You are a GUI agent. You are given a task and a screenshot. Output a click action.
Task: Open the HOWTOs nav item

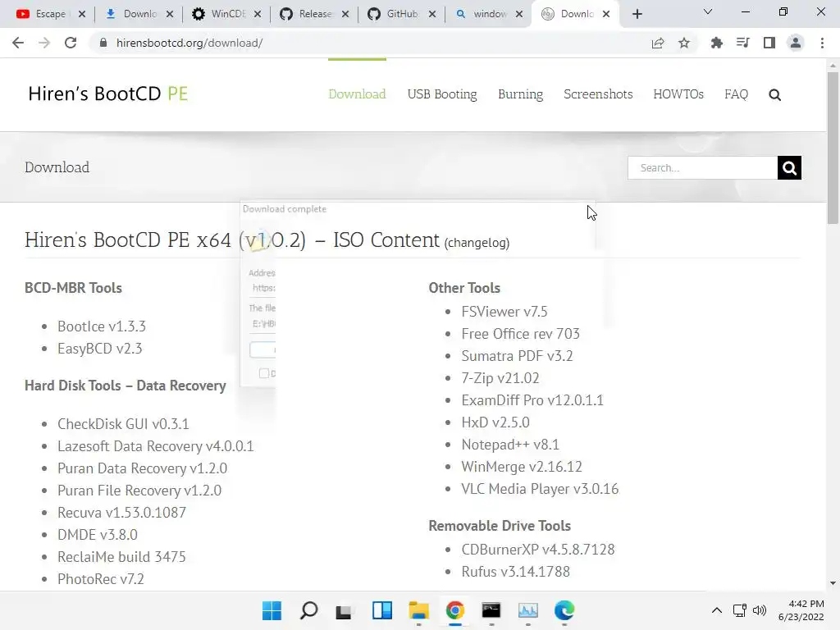(x=678, y=94)
